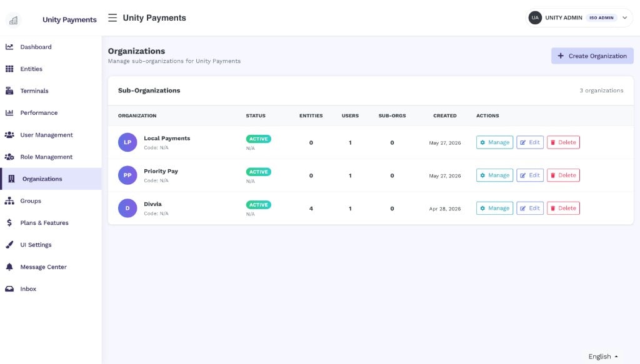This screenshot has height=364, width=640.
Task: Click the 3 organizations count label
Action: coord(601,91)
